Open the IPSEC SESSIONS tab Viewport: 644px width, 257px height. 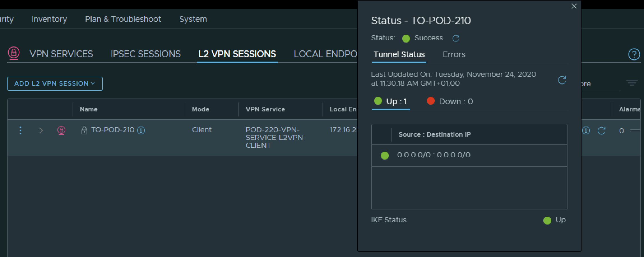pos(145,54)
